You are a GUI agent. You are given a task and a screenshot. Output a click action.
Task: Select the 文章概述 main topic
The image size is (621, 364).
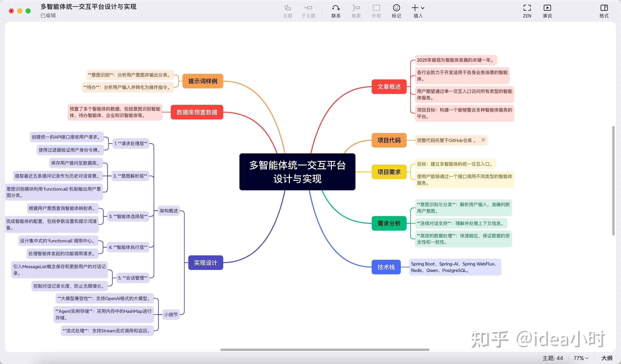tap(389, 87)
